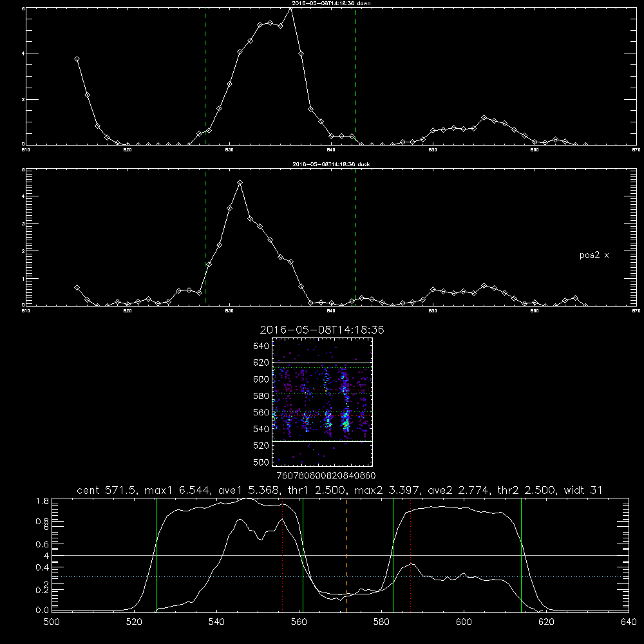Click the "cent 571.5" value in stats line
The height and width of the screenshot is (644, 644).
108,490
